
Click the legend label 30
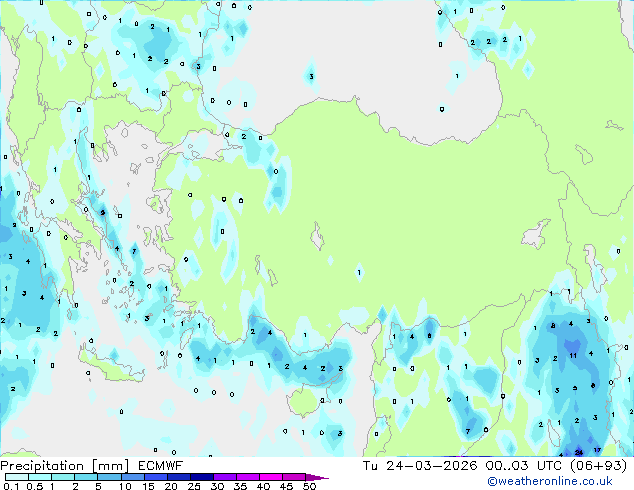[218, 486]
